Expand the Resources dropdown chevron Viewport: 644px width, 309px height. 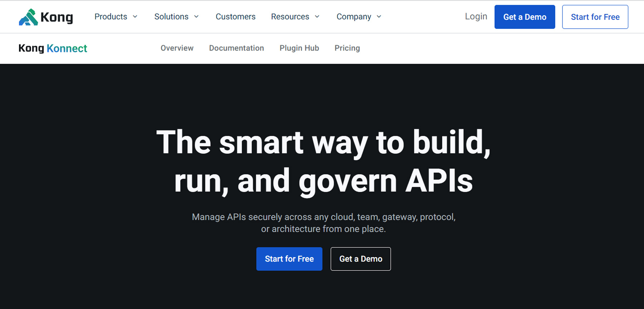pos(317,17)
